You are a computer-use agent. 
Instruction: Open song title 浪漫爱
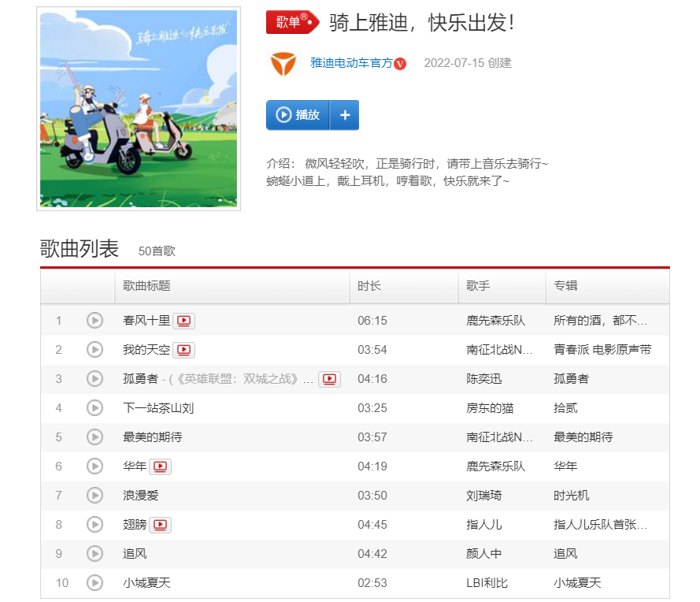(141, 496)
